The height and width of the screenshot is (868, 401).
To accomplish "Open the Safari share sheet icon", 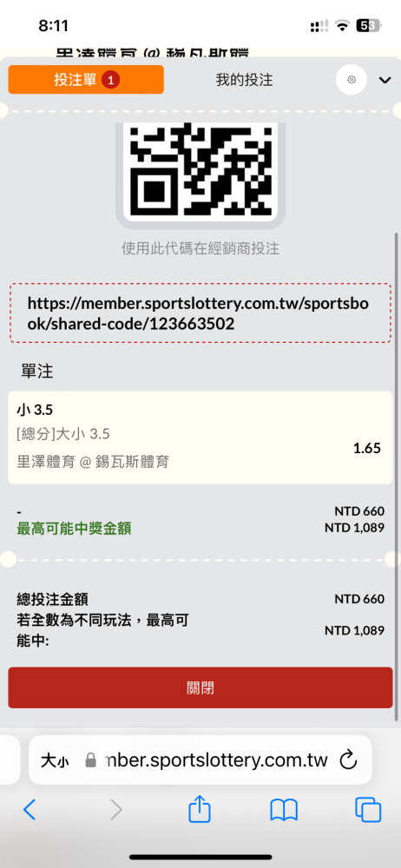I will coord(200,809).
